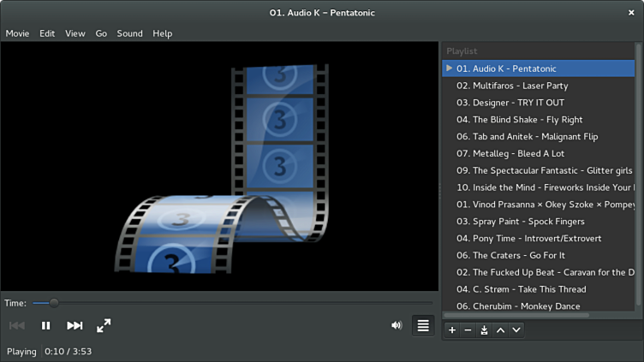Skip to the next track

[x=75, y=325]
